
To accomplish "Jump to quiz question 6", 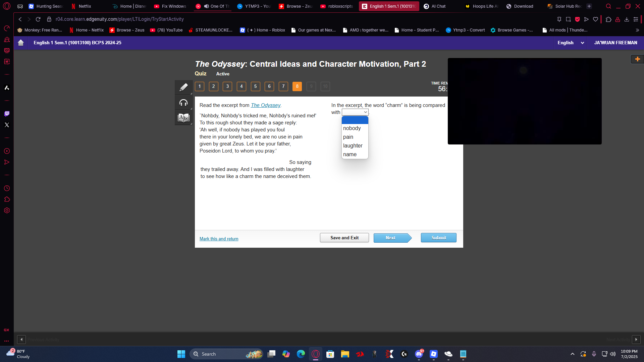I will coord(269,86).
